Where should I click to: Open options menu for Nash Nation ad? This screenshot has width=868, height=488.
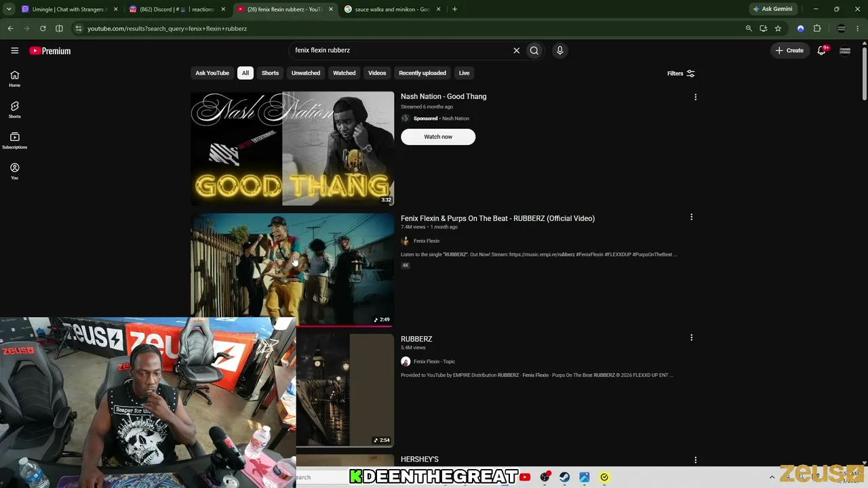point(695,97)
